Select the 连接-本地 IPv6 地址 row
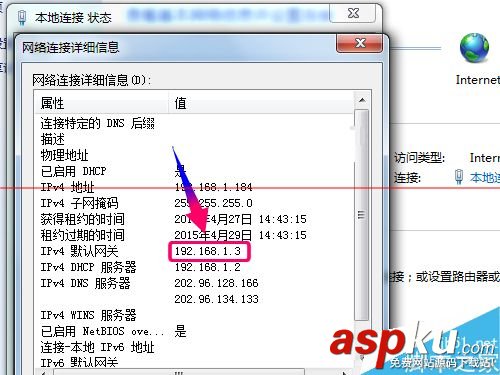This screenshot has width=500, height=375. pos(194,347)
